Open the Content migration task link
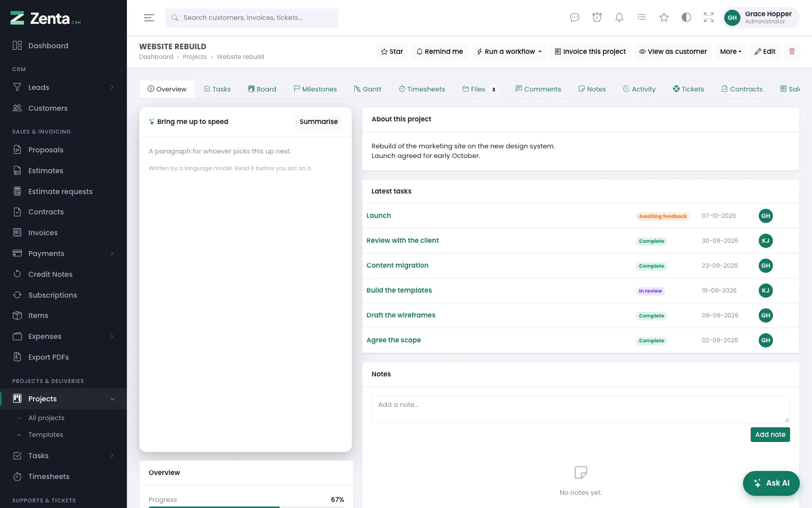 tap(397, 265)
